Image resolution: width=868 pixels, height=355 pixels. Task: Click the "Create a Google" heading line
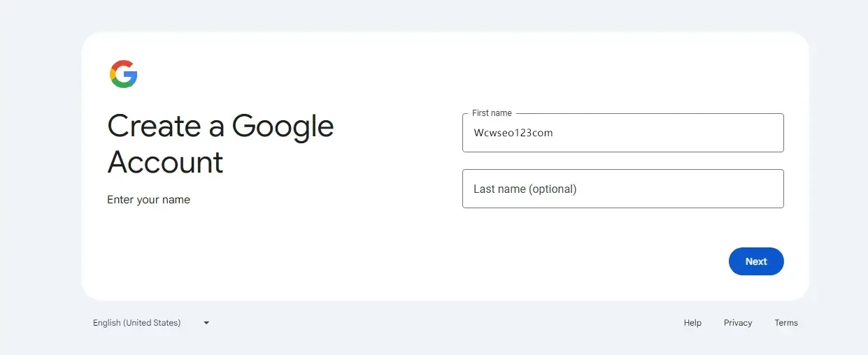click(x=220, y=126)
